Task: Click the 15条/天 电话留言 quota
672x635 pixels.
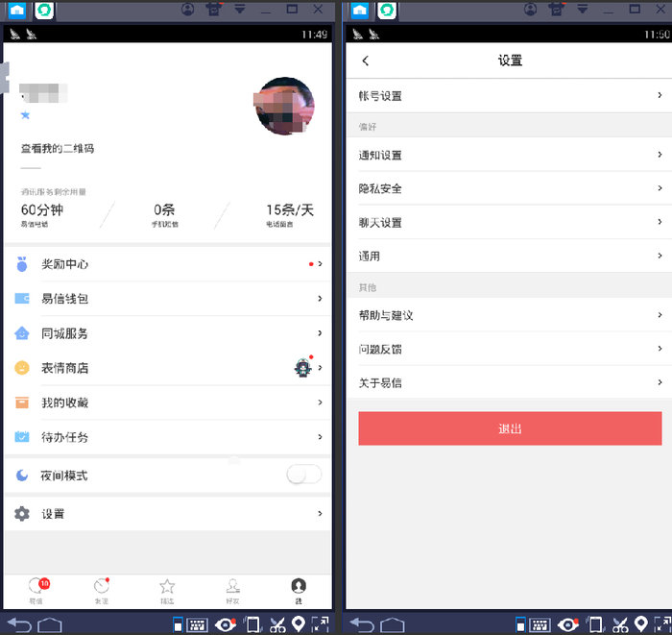Action: 290,214
